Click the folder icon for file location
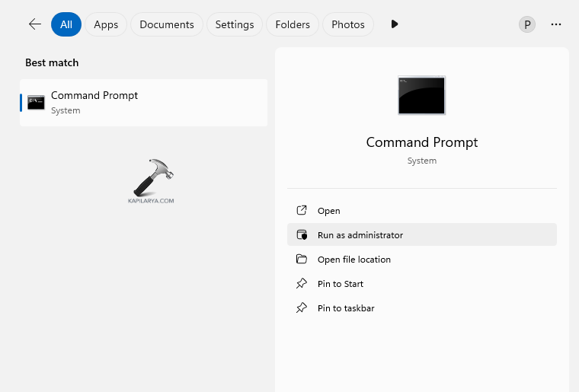This screenshot has width=579, height=392. 302,260
